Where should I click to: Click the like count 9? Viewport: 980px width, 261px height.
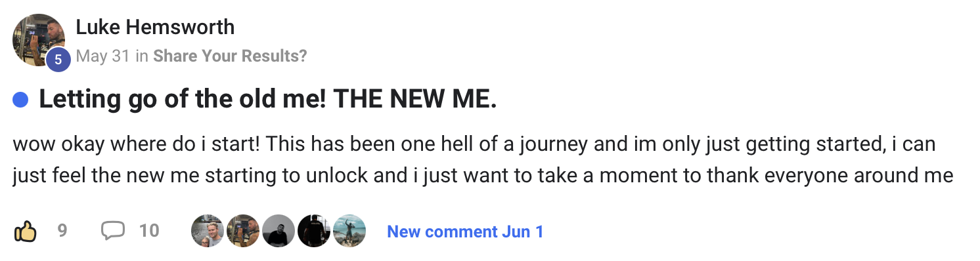pyautogui.click(x=62, y=231)
